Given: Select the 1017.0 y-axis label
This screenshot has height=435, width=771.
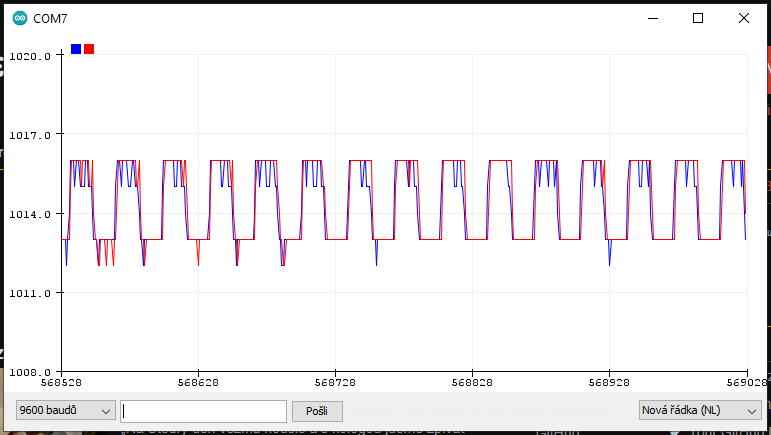Looking at the screenshot, I should 29,135.
